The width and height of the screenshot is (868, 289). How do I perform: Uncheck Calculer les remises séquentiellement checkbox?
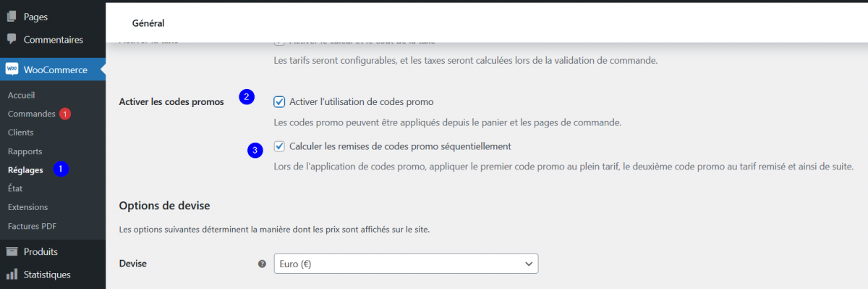click(x=279, y=146)
